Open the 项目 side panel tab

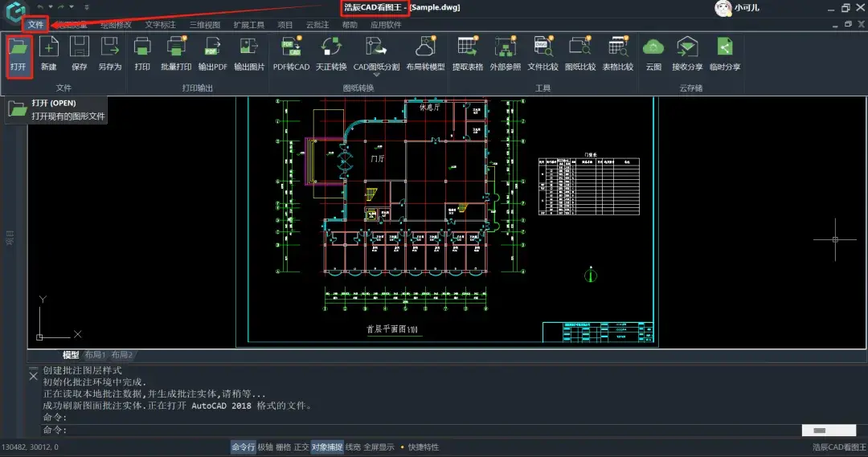pos(10,238)
